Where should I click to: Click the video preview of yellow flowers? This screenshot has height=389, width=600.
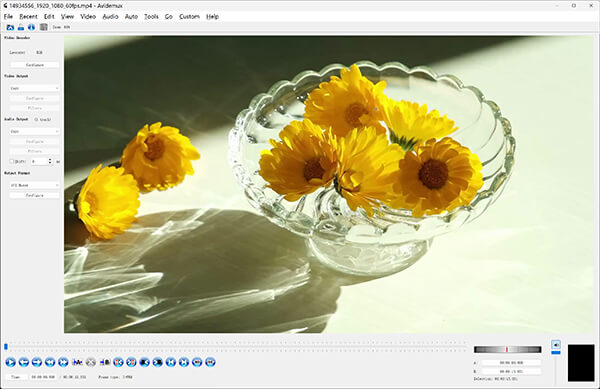pyautogui.click(x=329, y=184)
